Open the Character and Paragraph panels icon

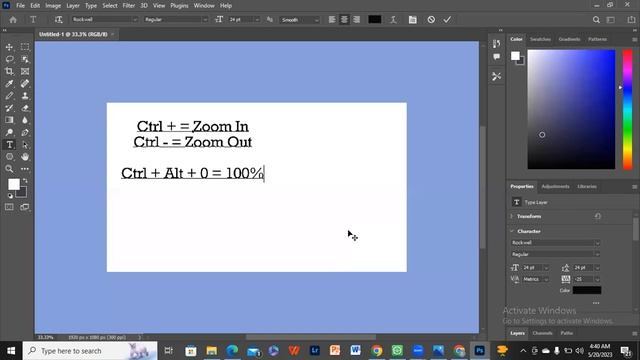tap(413, 20)
